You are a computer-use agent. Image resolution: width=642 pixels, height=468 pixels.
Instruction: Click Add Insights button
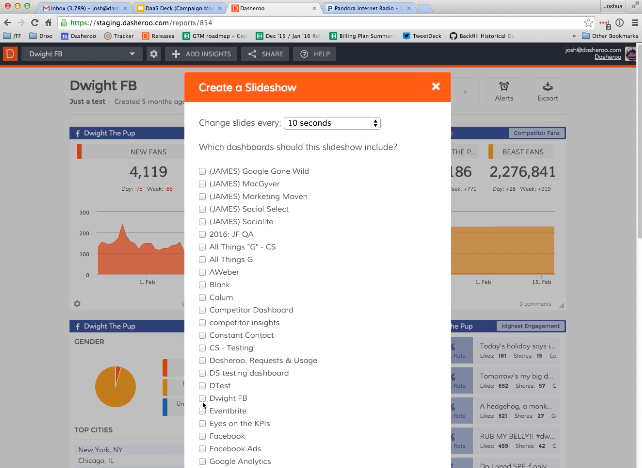(x=201, y=54)
